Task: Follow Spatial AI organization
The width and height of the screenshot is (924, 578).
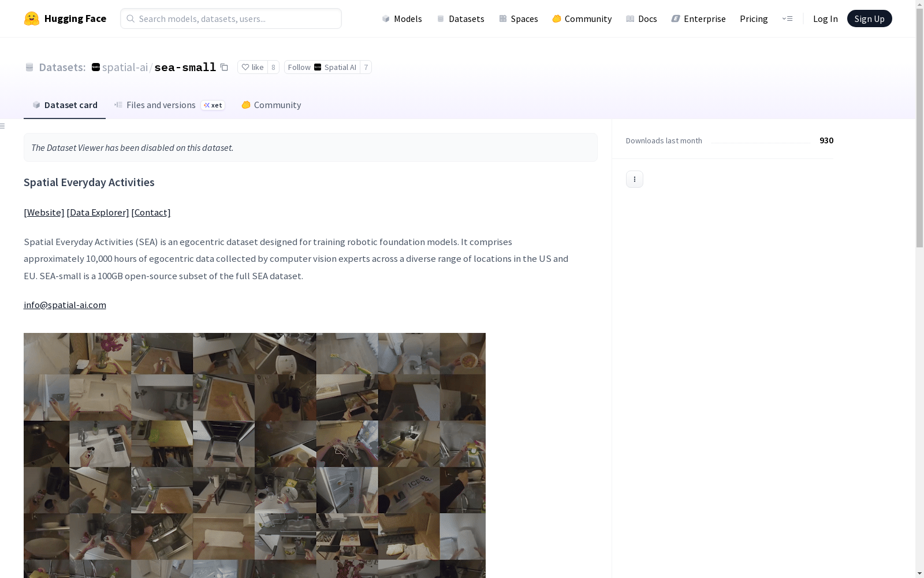Action: click(x=322, y=67)
